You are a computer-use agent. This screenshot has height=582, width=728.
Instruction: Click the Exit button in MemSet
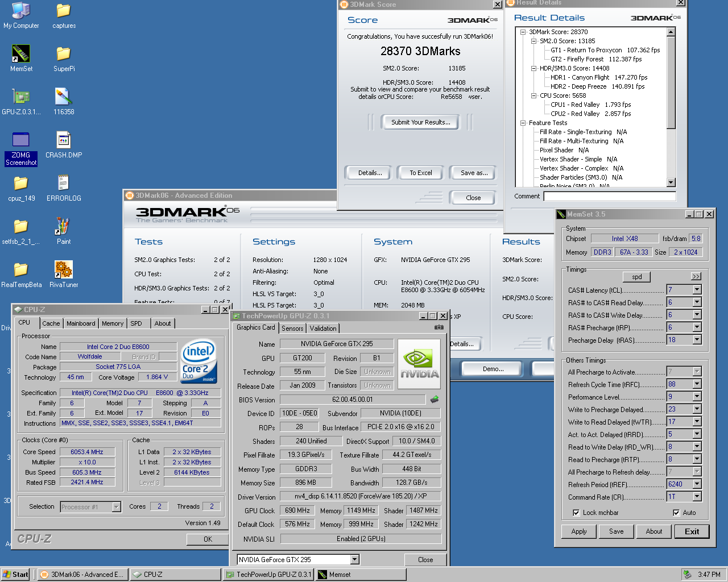click(x=692, y=531)
